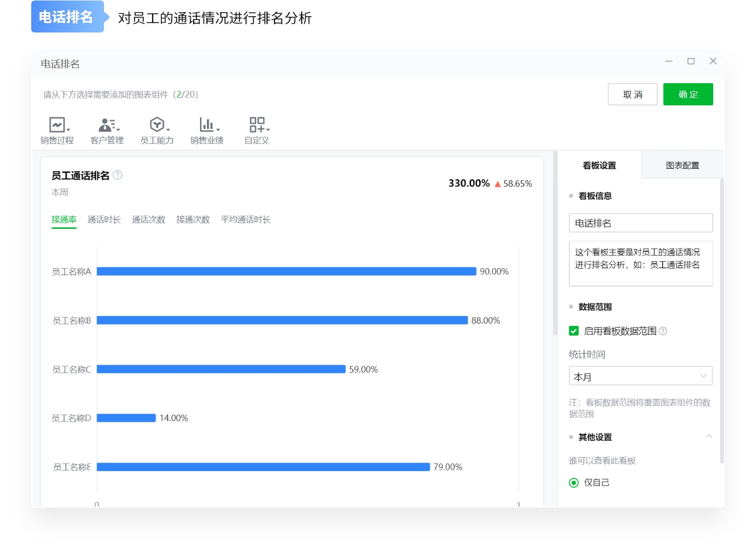
Task: Maximize the 电话排名 window
Action: tap(691, 61)
